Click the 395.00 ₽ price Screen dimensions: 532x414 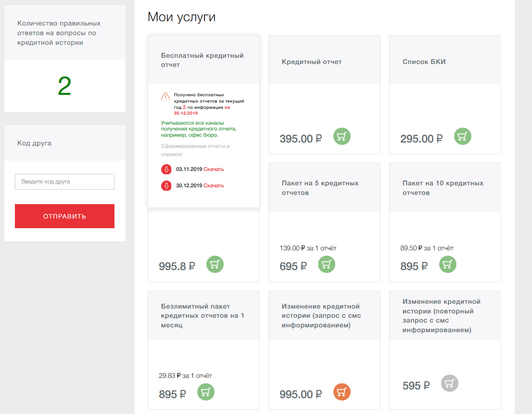(x=301, y=139)
